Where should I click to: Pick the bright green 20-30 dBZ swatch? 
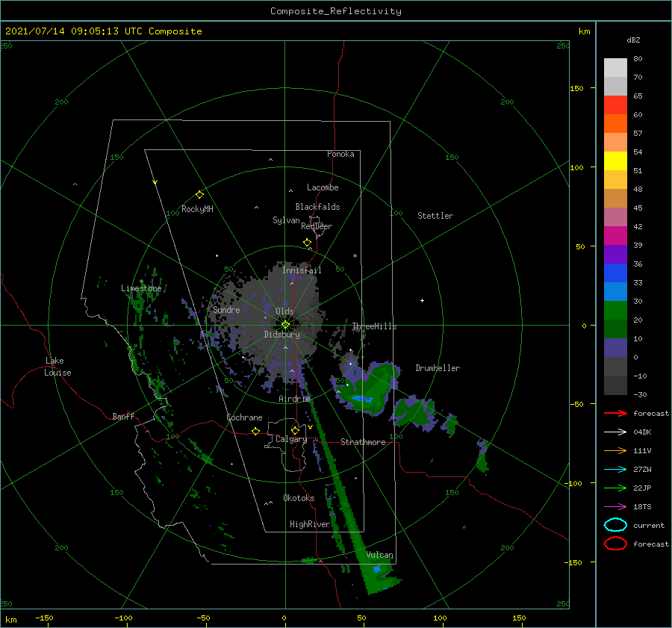[x=615, y=311]
